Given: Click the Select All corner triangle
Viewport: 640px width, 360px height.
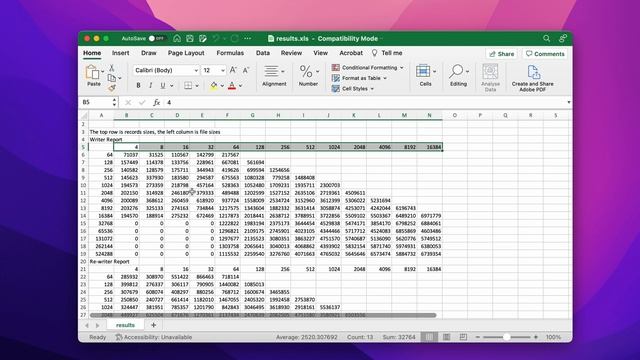Looking at the screenshot, I should [84, 116].
